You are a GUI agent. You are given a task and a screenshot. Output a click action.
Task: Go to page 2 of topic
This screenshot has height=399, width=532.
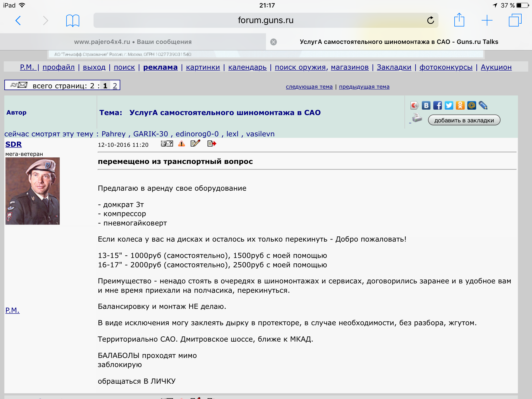coord(115,86)
